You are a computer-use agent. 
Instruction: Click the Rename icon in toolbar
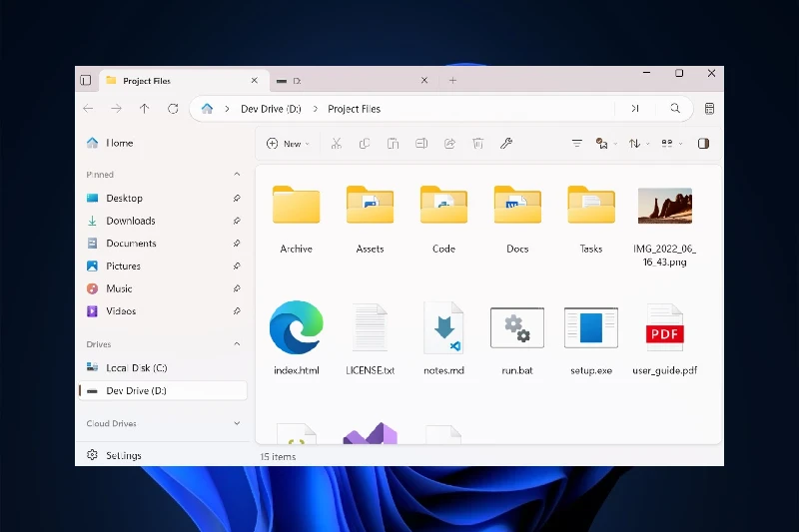coord(421,144)
